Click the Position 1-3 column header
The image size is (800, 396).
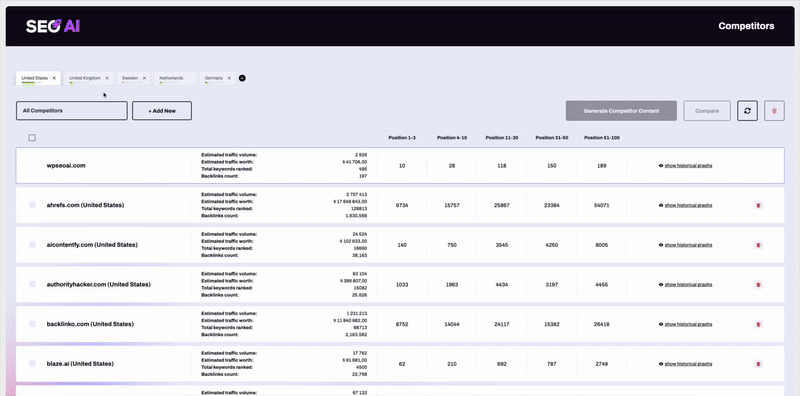pyautogui.click(x=402, y=138)
